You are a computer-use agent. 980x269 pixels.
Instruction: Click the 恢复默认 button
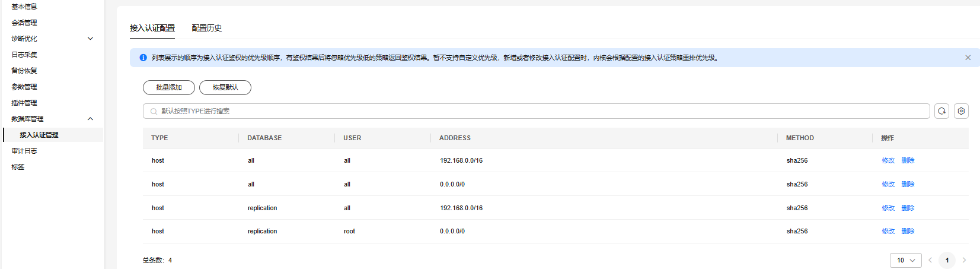(x=225, y=87)
